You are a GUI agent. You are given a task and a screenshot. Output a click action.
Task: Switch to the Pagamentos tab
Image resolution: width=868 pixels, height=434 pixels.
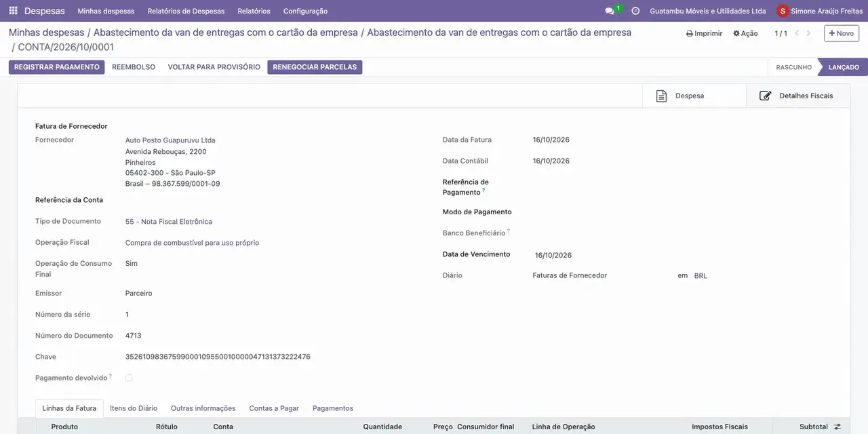332,408
